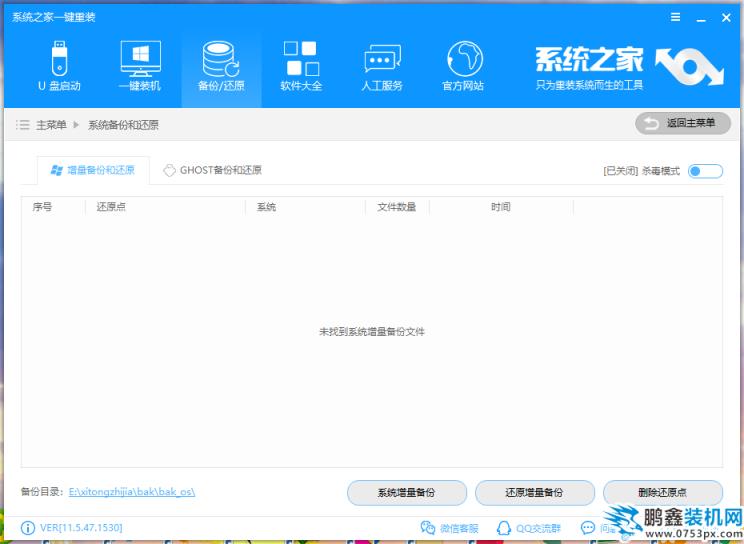The image size is (744, 544).
Task: Switch to the 增量备份和还原 tab
Action: point(93,170)
